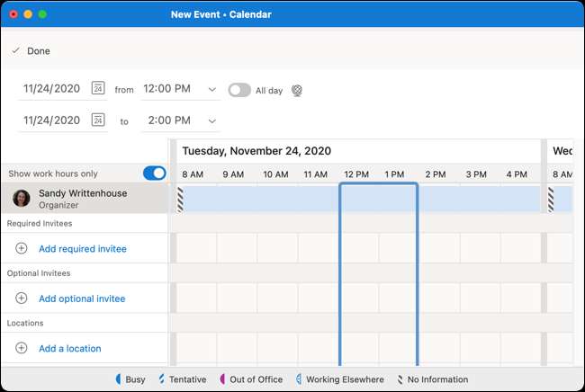The image size is (585, 392).
Task: Open the start date calendar picker icon
Action: tap(99, 89)
